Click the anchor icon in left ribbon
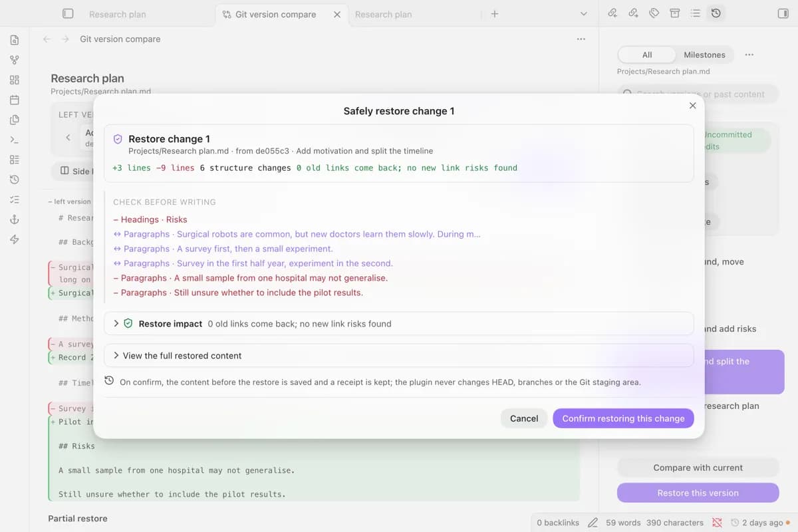The image size is (798, 532). coord(15,219)
